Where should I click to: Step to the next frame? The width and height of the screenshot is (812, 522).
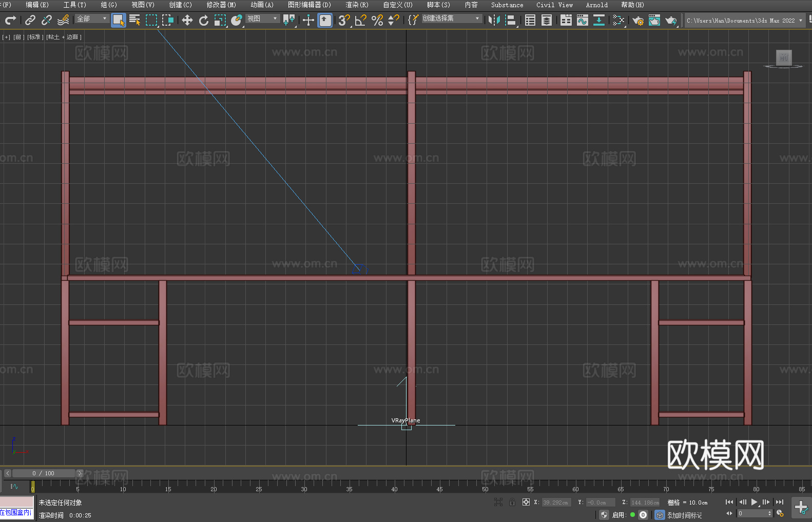tap(766, 502)
